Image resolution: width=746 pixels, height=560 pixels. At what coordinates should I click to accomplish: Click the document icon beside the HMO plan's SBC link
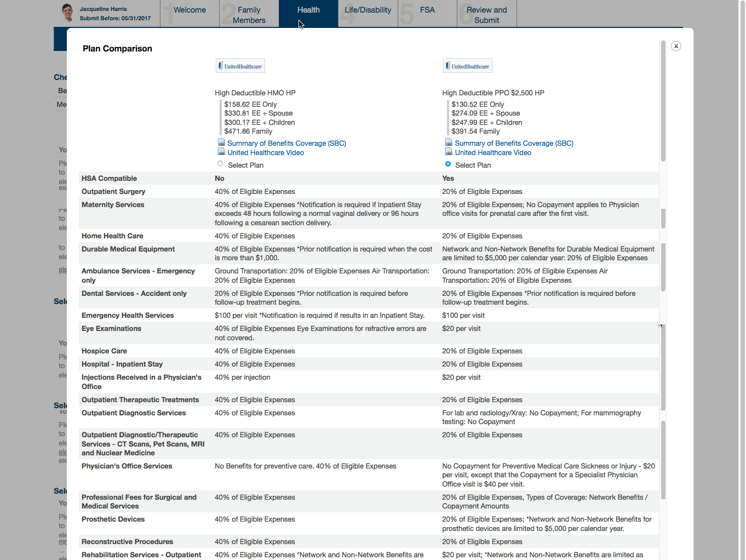pyautogui.click(x=221, y=142)
